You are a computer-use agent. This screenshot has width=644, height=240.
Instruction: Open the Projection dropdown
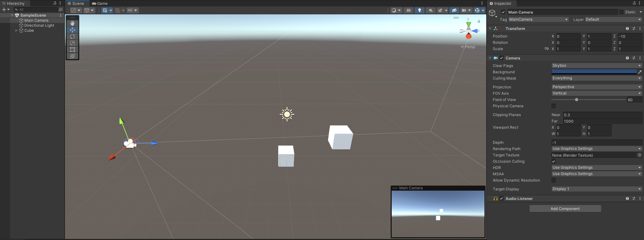click(596, 87)
